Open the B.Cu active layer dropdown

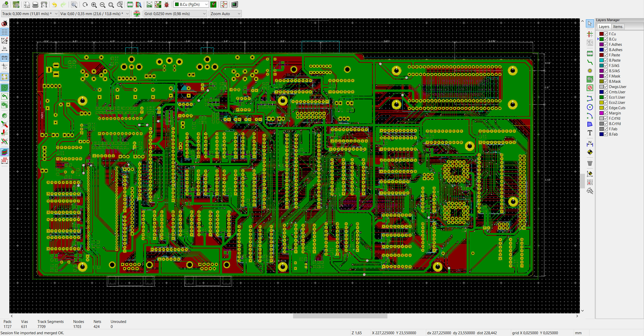(x=191, y=5)
